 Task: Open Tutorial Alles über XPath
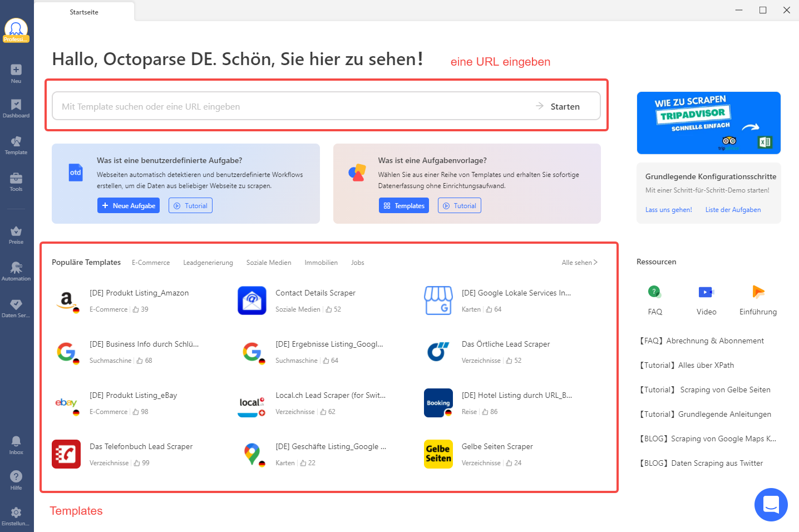click(686, 365)
